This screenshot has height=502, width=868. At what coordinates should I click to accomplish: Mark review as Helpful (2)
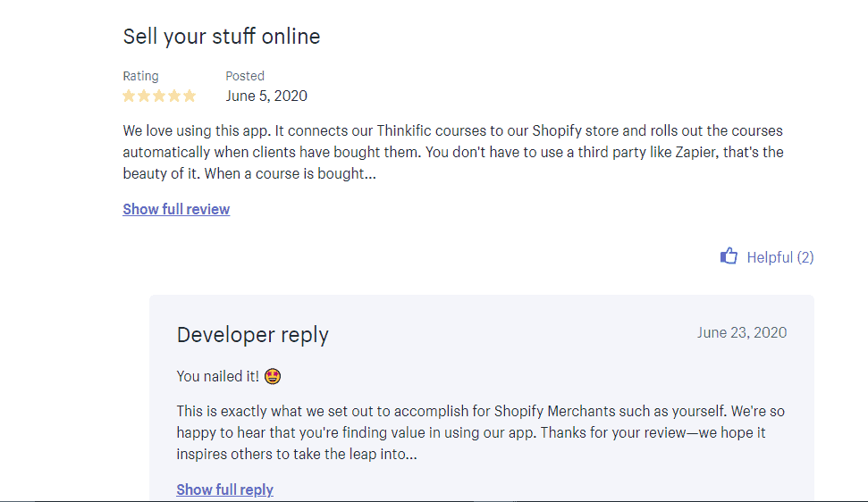click(780, 257)
